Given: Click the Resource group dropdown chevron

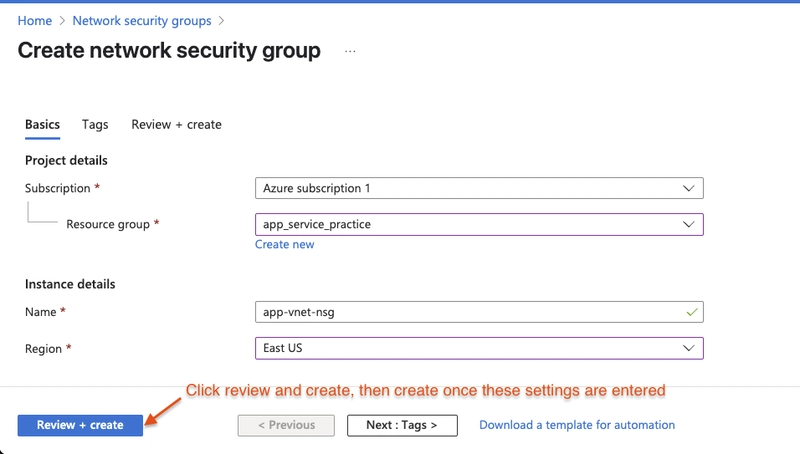Looking at the screenshot, I should tap(688, 224).
